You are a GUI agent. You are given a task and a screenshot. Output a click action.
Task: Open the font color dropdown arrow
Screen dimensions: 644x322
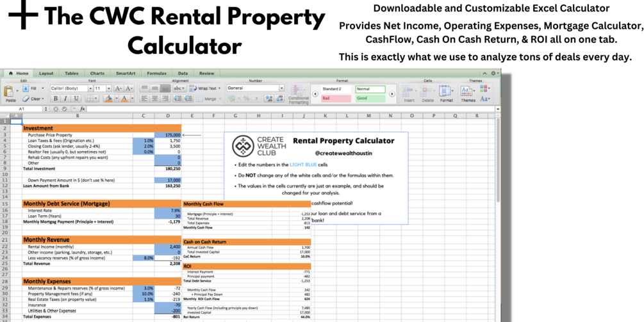tap(132, 99)
